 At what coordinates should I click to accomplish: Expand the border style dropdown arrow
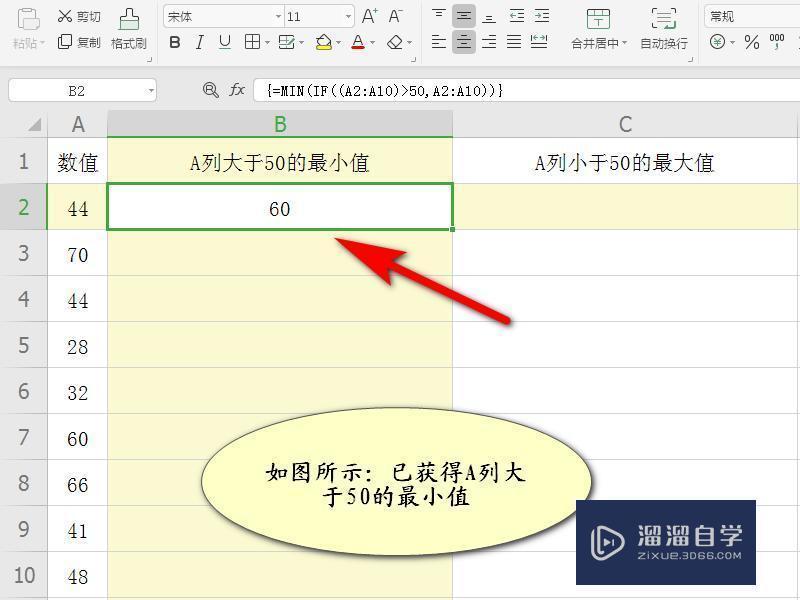coord(267,43)
